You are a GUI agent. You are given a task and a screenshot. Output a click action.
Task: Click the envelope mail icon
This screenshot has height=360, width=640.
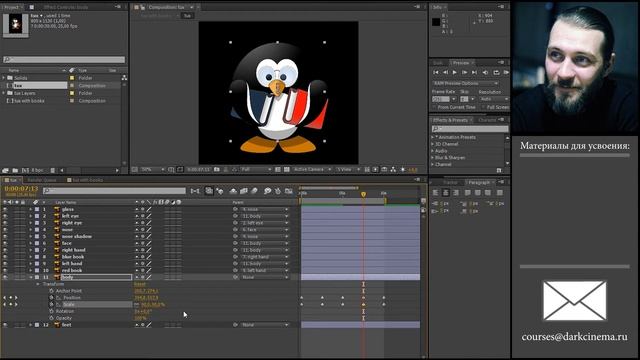click(574, 300)
